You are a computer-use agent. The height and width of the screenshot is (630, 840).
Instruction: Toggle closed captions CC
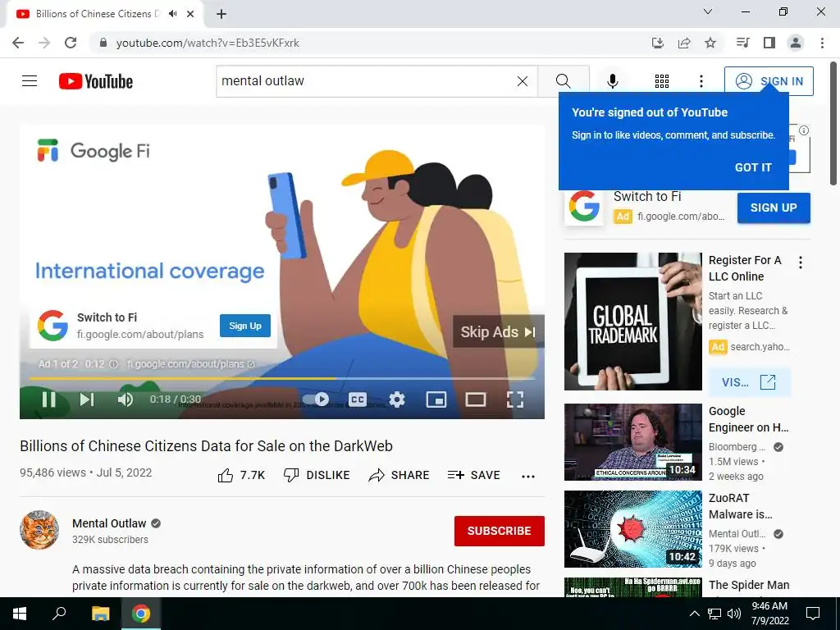tap(358, 399)
